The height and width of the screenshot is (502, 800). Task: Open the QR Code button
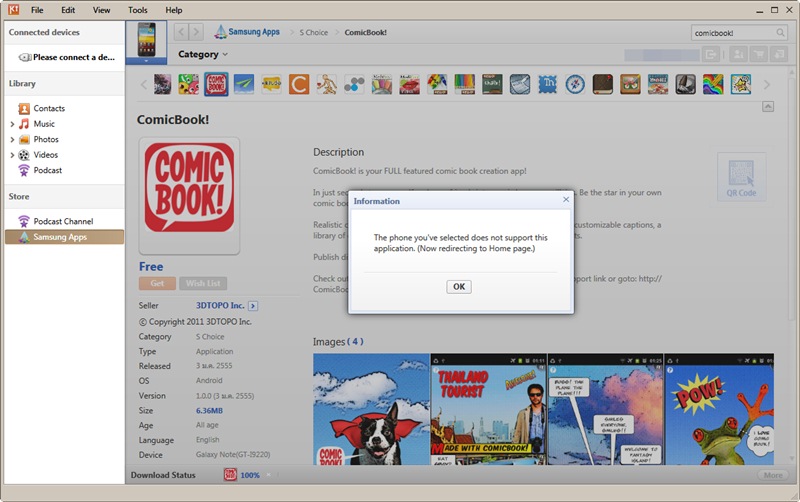tap(741, 177)
